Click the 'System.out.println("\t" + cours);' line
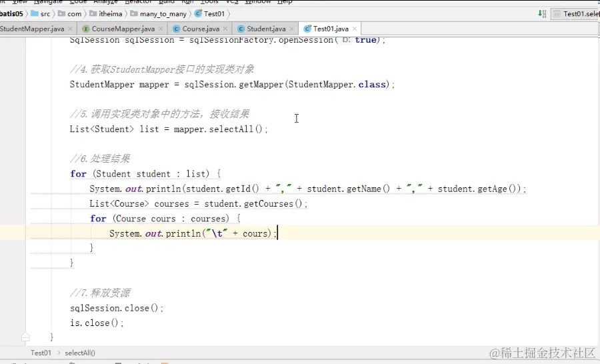The image size is (600, 364). (x=193, y=233)
